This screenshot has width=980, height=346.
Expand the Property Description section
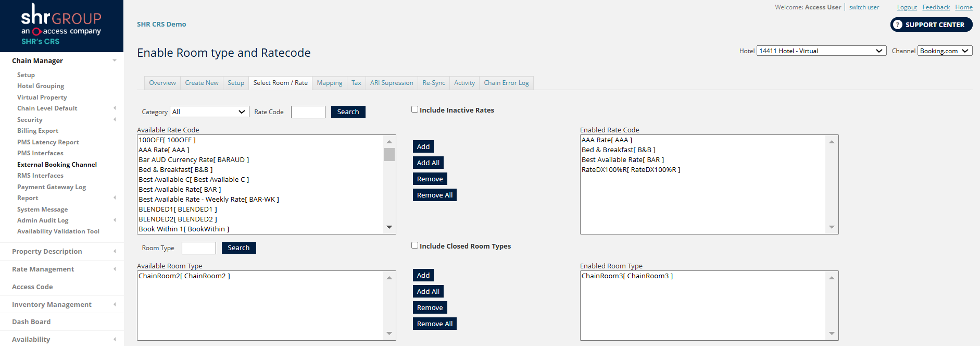[115, 251]
